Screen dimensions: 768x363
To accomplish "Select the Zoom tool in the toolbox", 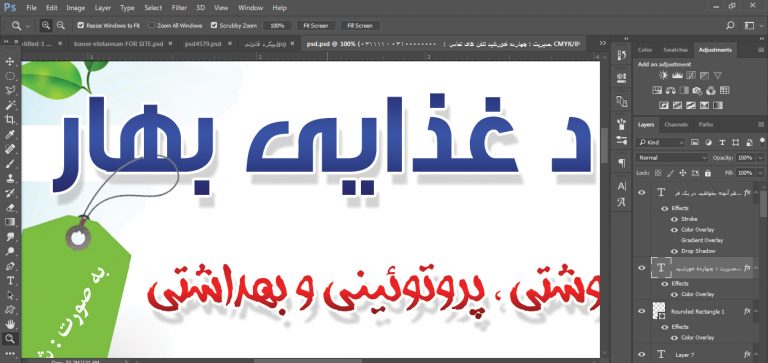I will 10,339.
